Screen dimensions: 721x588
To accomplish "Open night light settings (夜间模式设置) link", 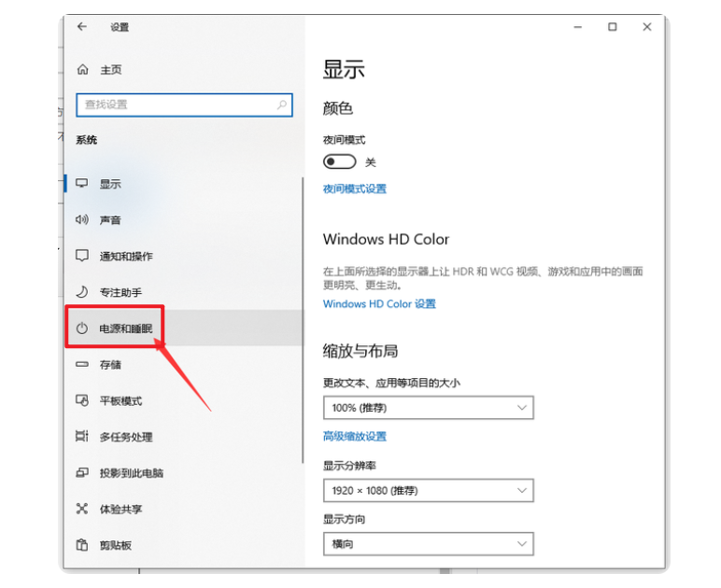I will coord(354,189).
